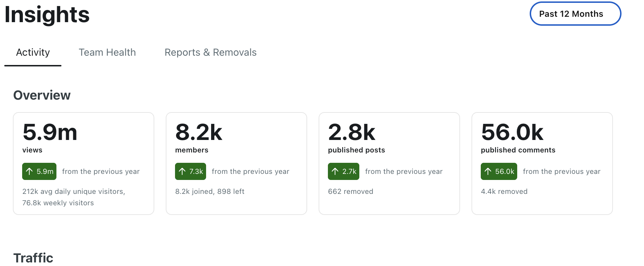Click the 56.0k published comments card

542,164
